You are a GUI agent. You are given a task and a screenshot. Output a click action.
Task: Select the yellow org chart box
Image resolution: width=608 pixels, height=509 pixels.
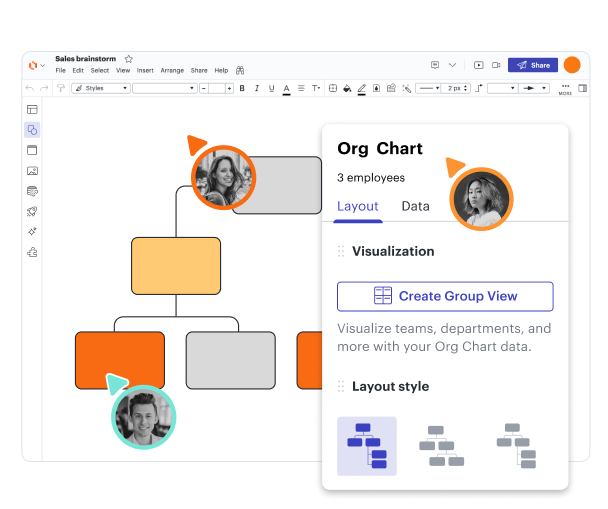176,266
